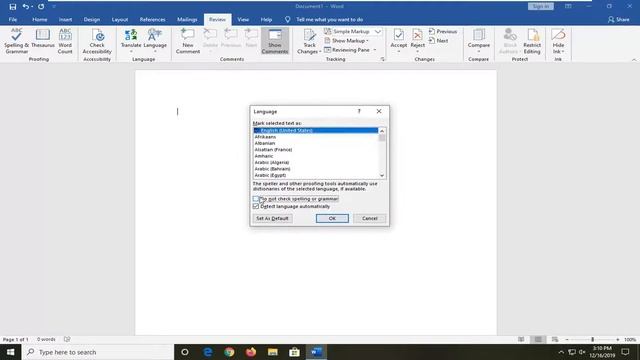Check Do not check spelling or grammar

(x=256, y=199)
